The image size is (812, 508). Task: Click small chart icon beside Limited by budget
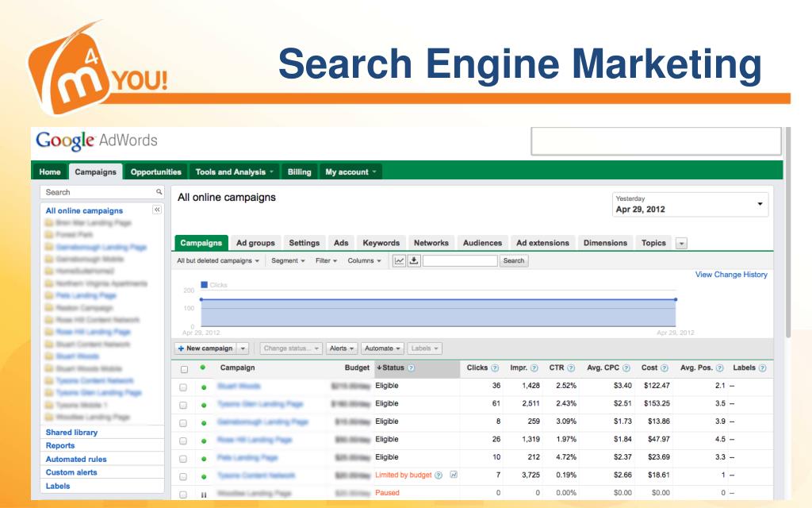454,475
